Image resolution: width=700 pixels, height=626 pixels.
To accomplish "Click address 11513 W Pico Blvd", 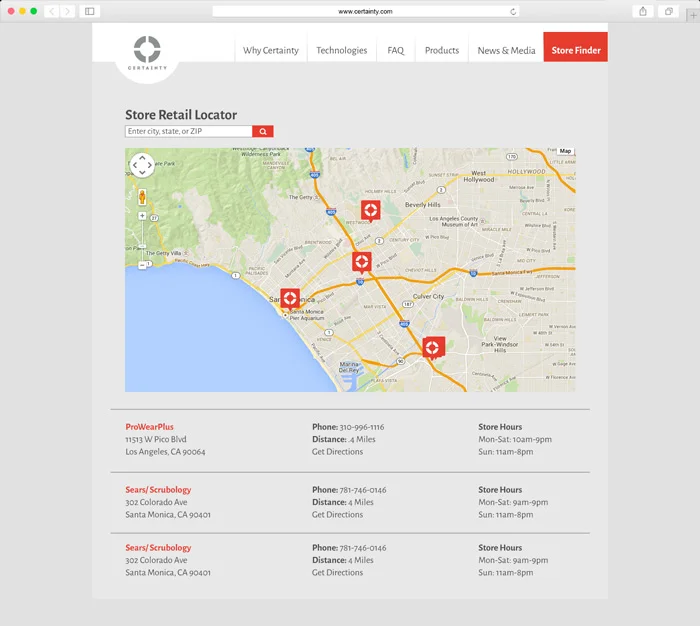I will (x=156, y=439).
